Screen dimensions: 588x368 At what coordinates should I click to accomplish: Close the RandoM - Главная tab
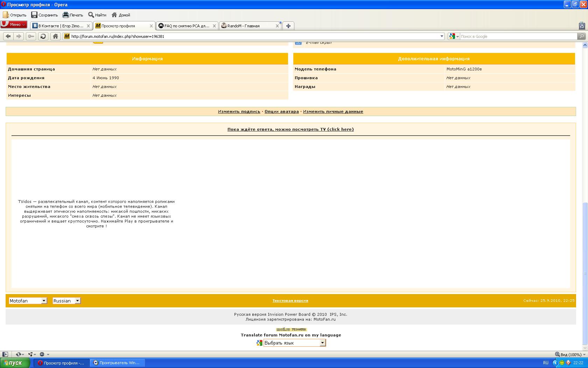(x=278, y=26)
